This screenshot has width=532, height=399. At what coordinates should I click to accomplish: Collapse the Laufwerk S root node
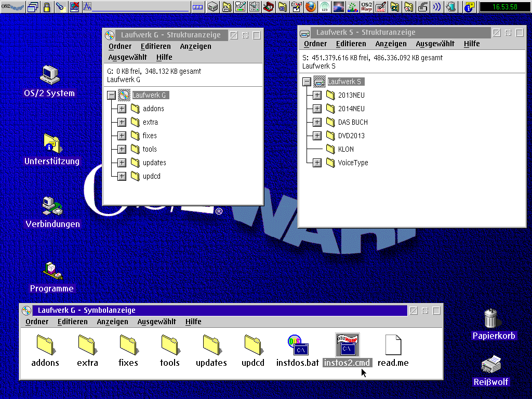coord(307,82)
